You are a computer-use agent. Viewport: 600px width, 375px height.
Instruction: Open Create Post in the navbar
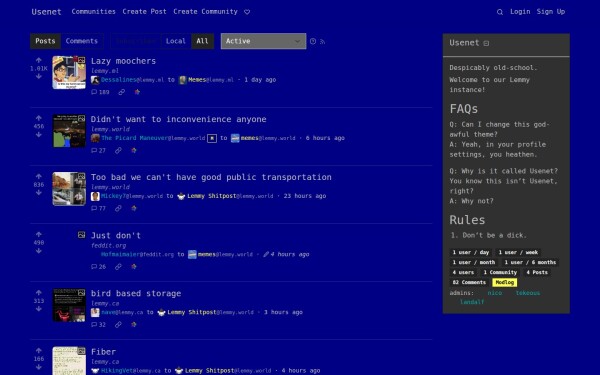coord(144,12)
